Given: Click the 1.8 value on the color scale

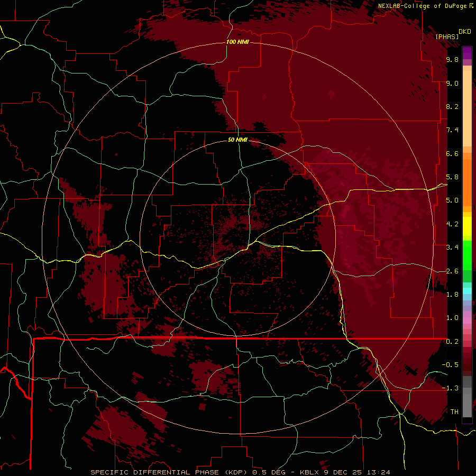Looking at the screenshot, I should pyautogui.click(x=452, y=295).
